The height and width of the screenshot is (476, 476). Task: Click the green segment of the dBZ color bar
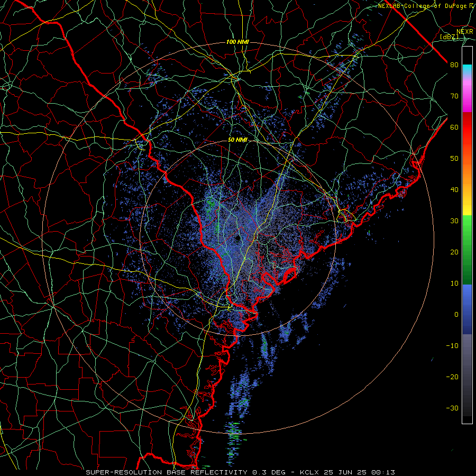(x=467, y=250)
